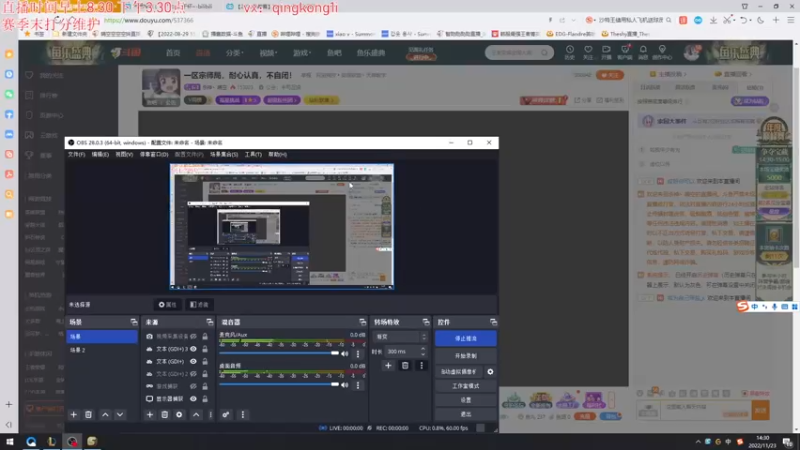Collapse browser sidebar with bottom chevron

pos(9,424)
